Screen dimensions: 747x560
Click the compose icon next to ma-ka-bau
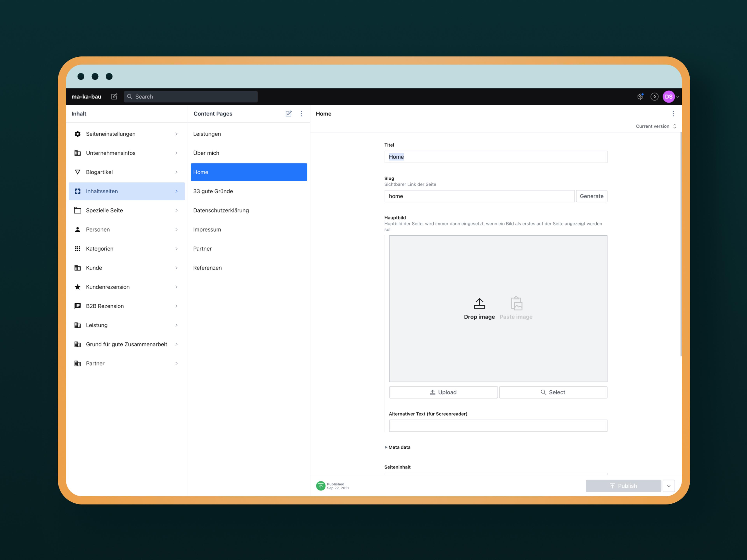pyautogui.click(x=114, y=96)
